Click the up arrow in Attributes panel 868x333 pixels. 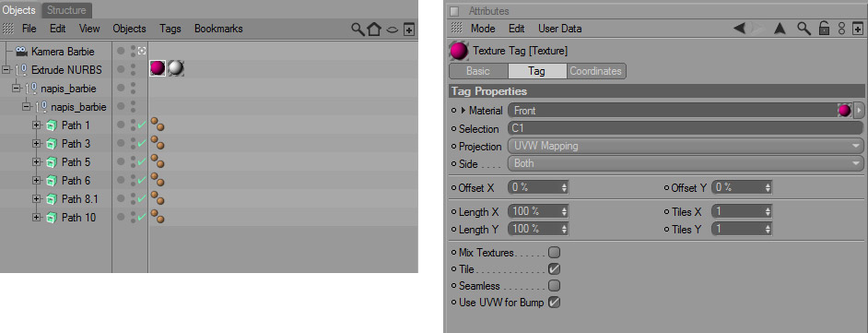click(x=780, y=29)
